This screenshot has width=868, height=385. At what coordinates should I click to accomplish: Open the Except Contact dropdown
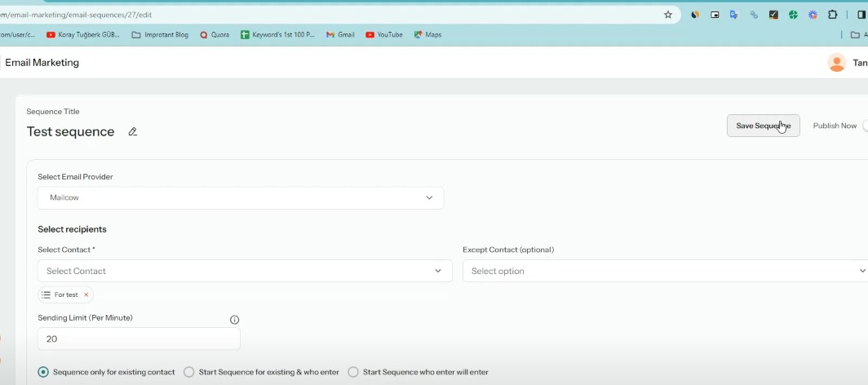coord(666,271)
